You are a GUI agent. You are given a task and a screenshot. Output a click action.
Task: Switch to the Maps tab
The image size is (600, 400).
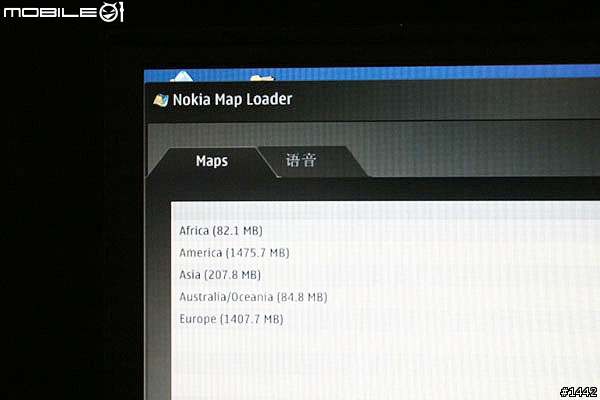(x=212, y=161)
